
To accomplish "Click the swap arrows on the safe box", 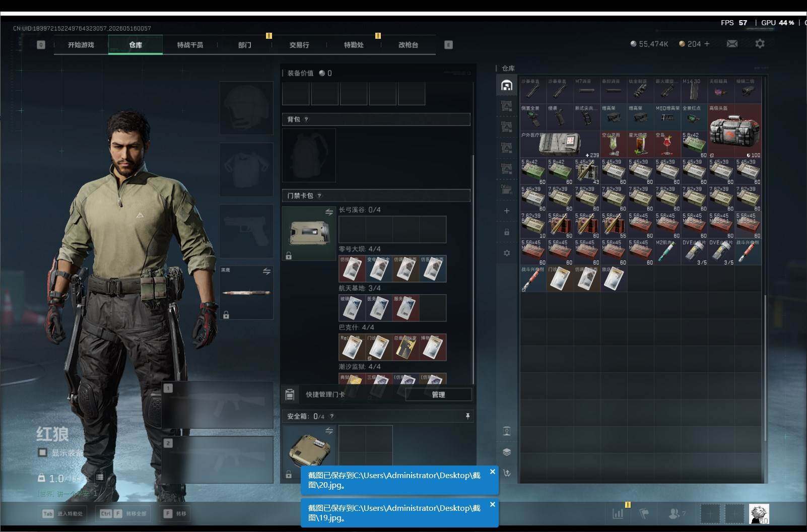I will 329,431.
